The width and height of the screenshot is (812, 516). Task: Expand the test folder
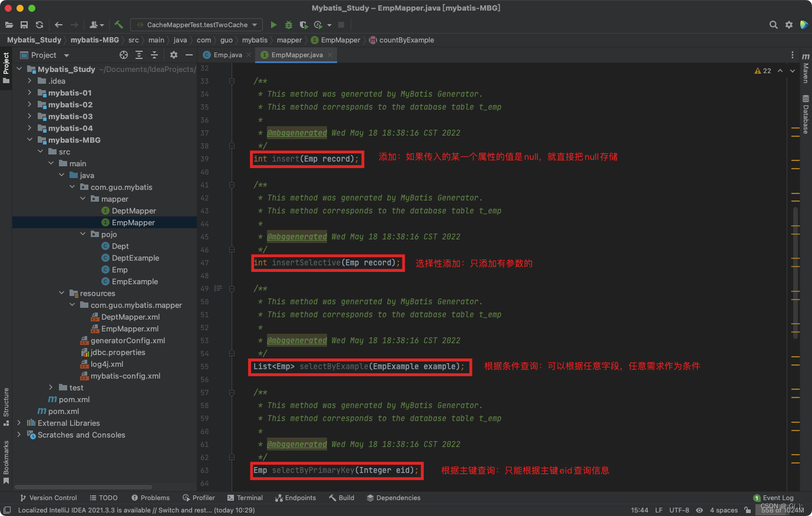(x=51, y=387)
